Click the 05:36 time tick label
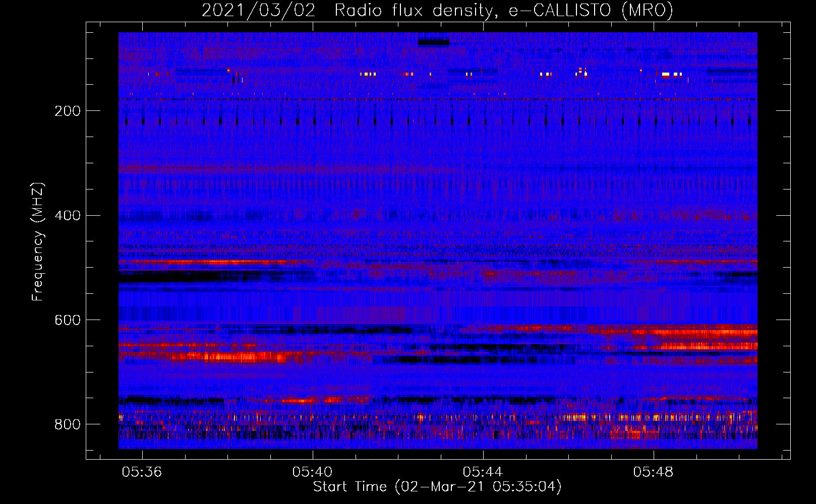The width and height of the screenshot is (816, 504). click(142, 472)
